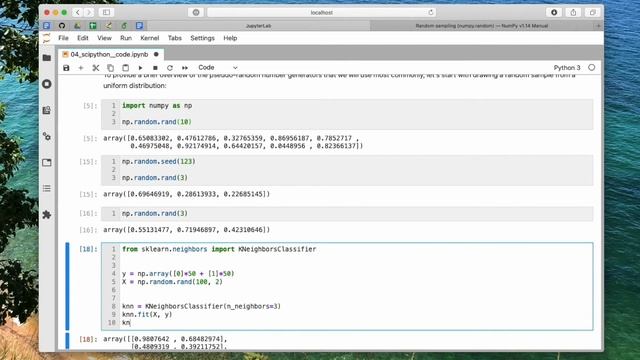This screenshot has width=640, height=360.
Task: Show all Safari tabs overview
Action: coord(593,13)
